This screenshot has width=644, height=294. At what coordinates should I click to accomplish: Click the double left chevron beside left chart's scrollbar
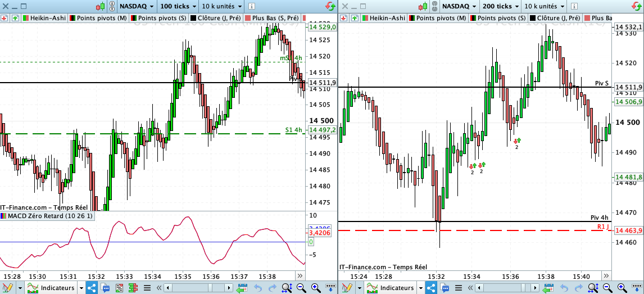pyautogui.click(x=159, y=288)
